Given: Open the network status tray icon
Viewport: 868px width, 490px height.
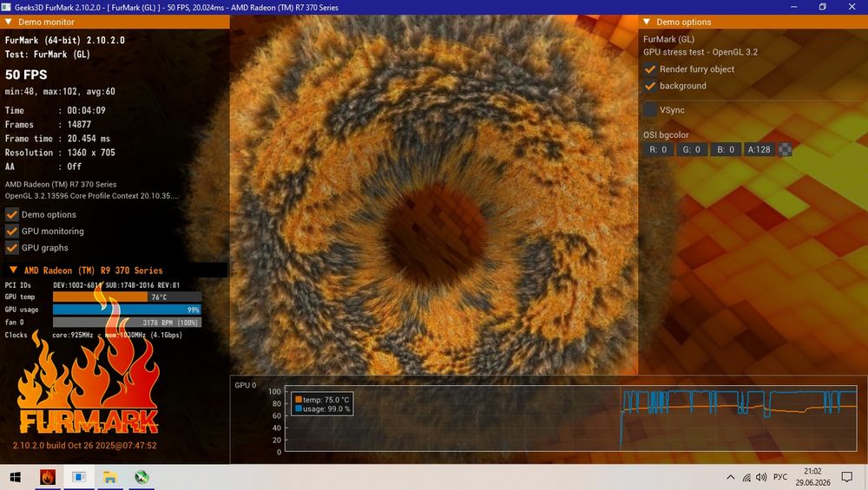Looking at the screenshot, I should click(746, 477).
